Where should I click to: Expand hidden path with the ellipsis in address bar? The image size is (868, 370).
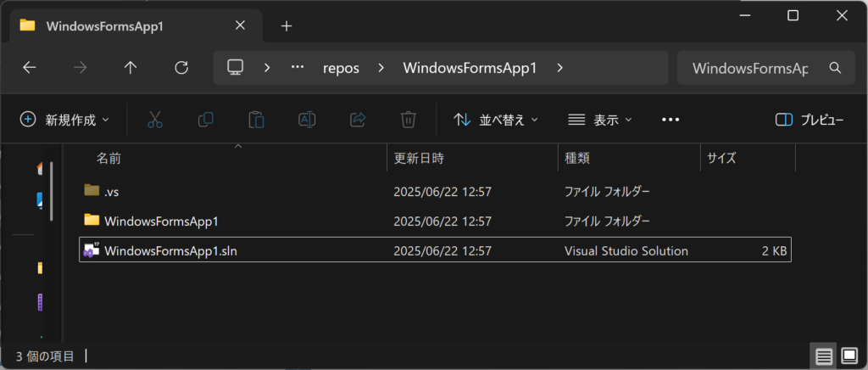(298, 68)
